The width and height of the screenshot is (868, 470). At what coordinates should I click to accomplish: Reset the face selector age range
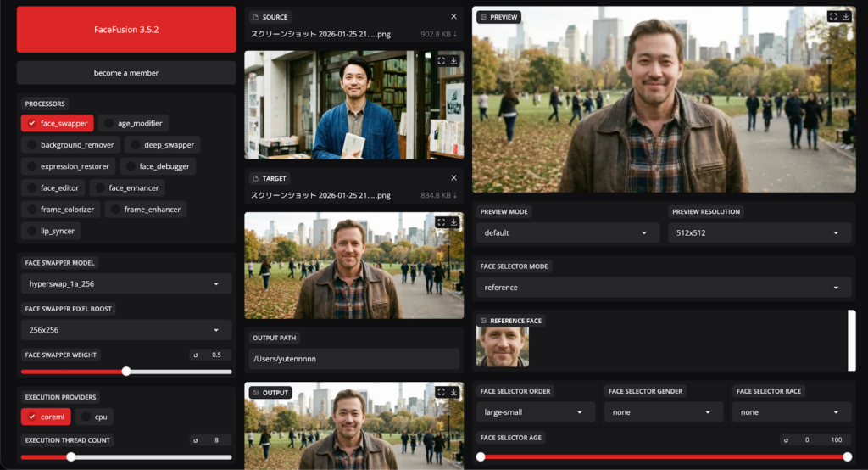(786, 439)
